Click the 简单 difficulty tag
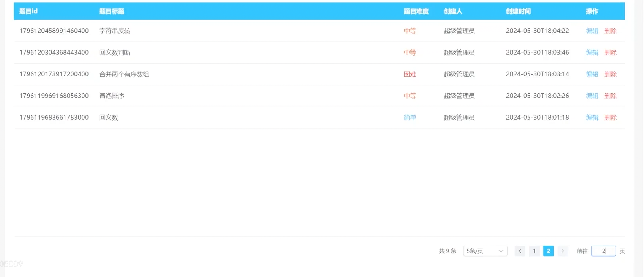644x277 pixels. pyautogui.click(x=410, y=117)
